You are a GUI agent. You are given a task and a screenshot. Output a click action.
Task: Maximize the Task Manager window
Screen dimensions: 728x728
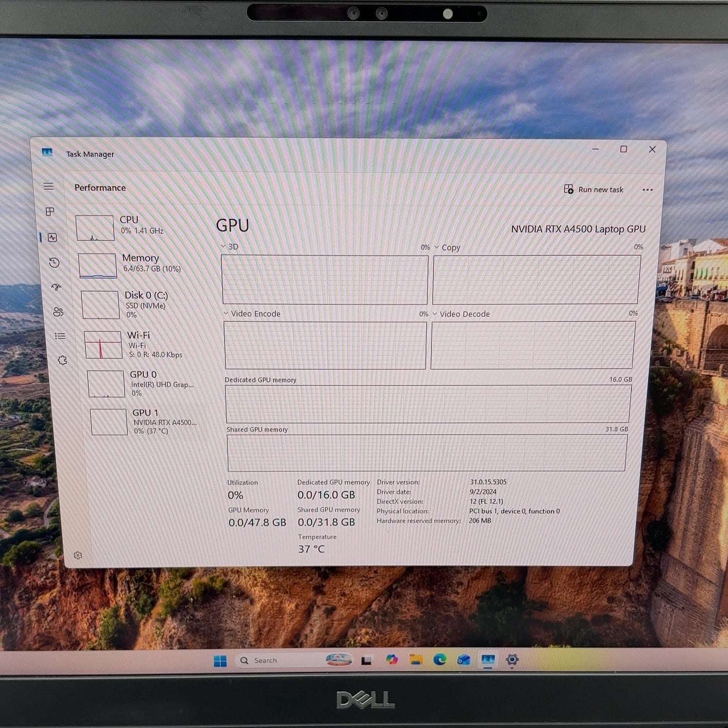624,149
